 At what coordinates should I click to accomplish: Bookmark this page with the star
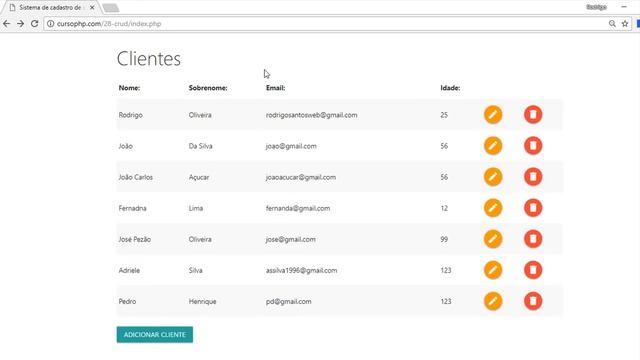tap(625, 24)
